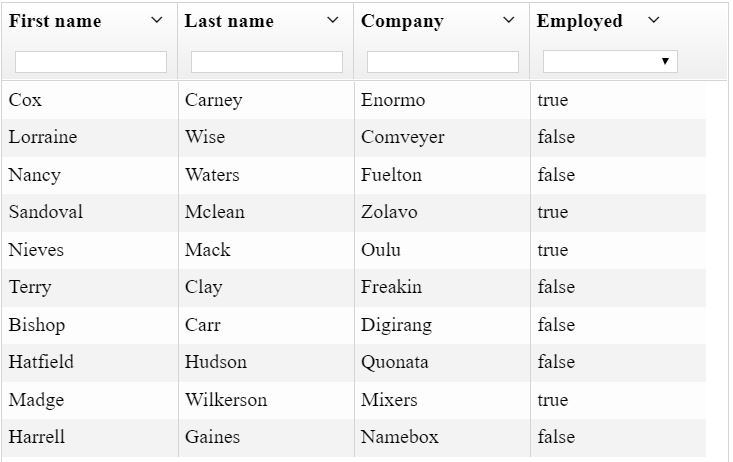This screenshot has width=733, height=462.
Task: Open the Company column menu chevron
Action: pyautogui.click(x=509, y=20)
